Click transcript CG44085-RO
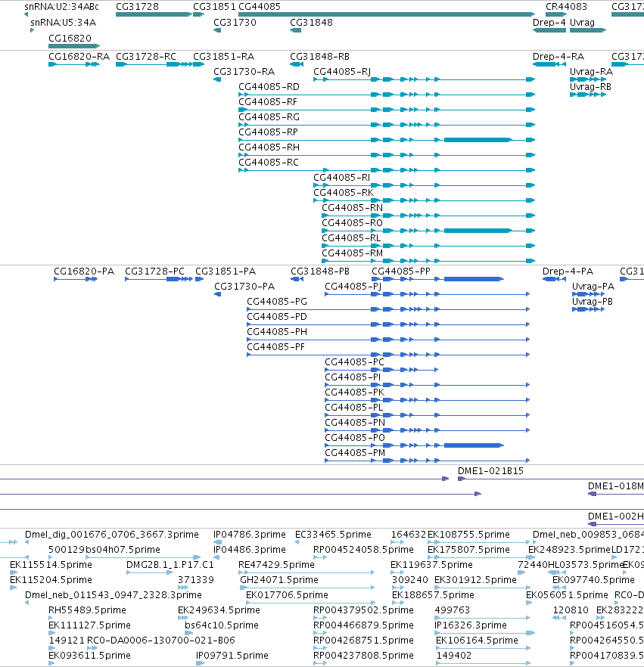This screenshot has height=667, width=644. 428,231
